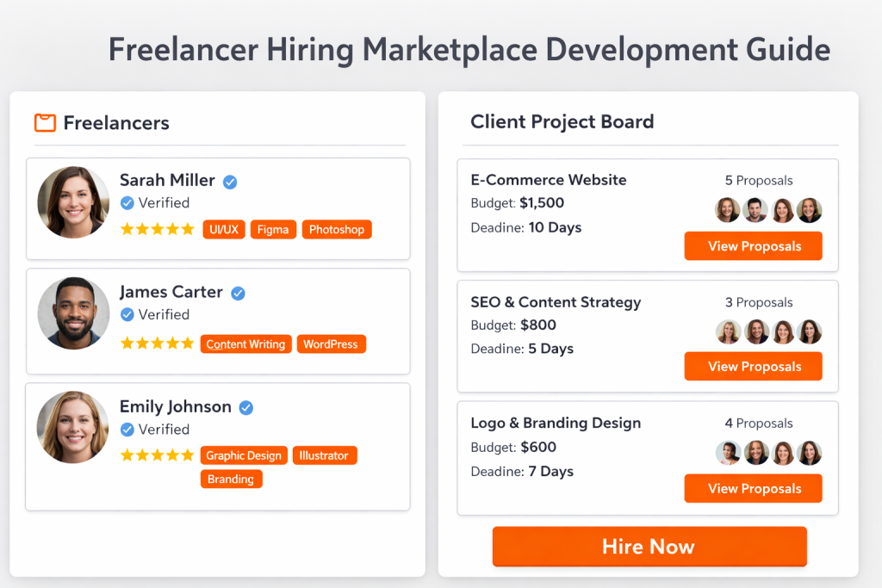This screenshot has width=882, height=588.
Task: Click the Figma tag under Sarah Miller
Action: (x=273, y=229)
